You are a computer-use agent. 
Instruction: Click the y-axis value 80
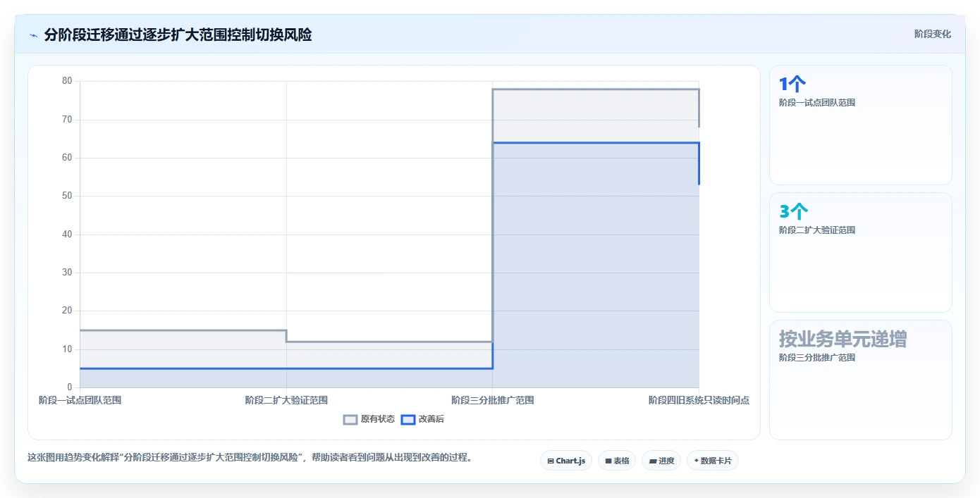pos(67,81)
